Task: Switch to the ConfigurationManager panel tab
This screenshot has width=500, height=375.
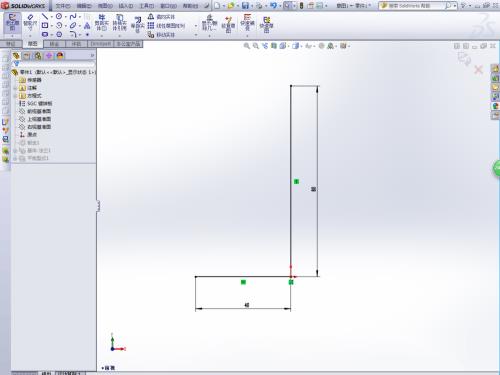Action: pyautogui.click(x=38, y=56)
